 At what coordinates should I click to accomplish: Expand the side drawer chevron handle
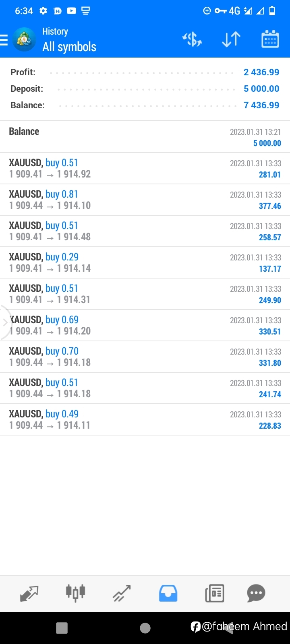[x=5, y=322]
